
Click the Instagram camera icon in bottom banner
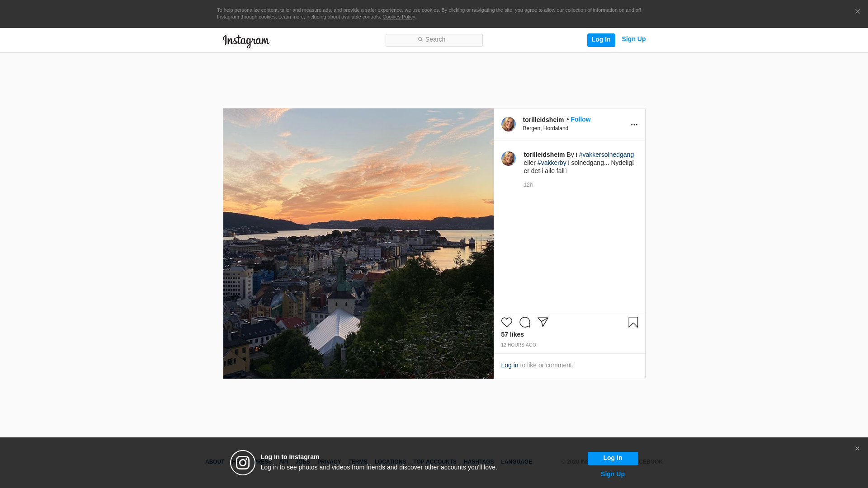(x=243, y=463)
